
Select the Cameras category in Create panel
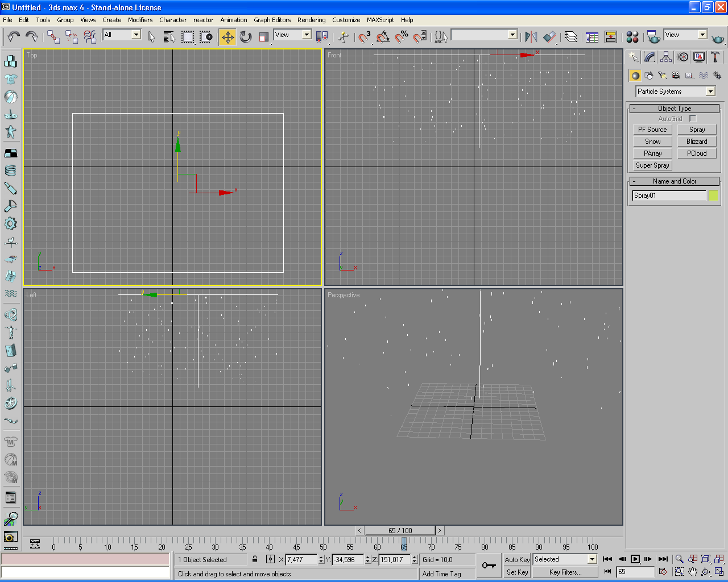point(676,75)
